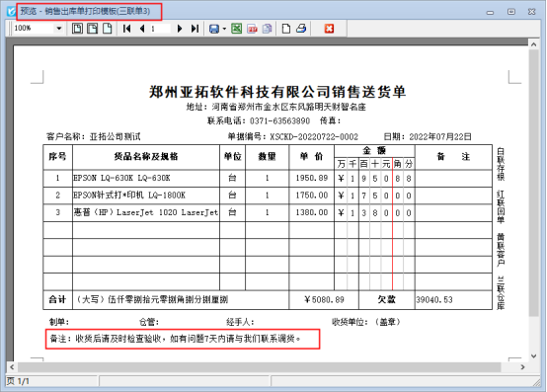Click the vertical scrollbar down arrow
Viewport: 547px width, 392px height.
(534, 356)
